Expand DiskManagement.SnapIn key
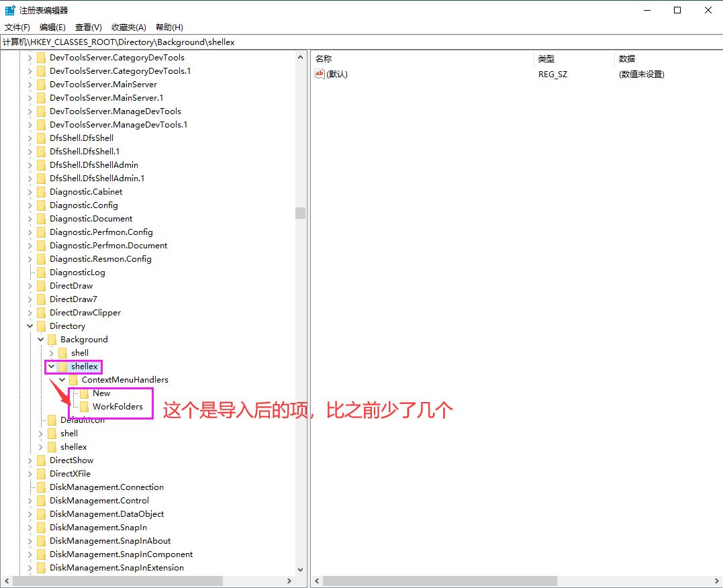Viewport: 723px width, 588px height. point(30,527)
